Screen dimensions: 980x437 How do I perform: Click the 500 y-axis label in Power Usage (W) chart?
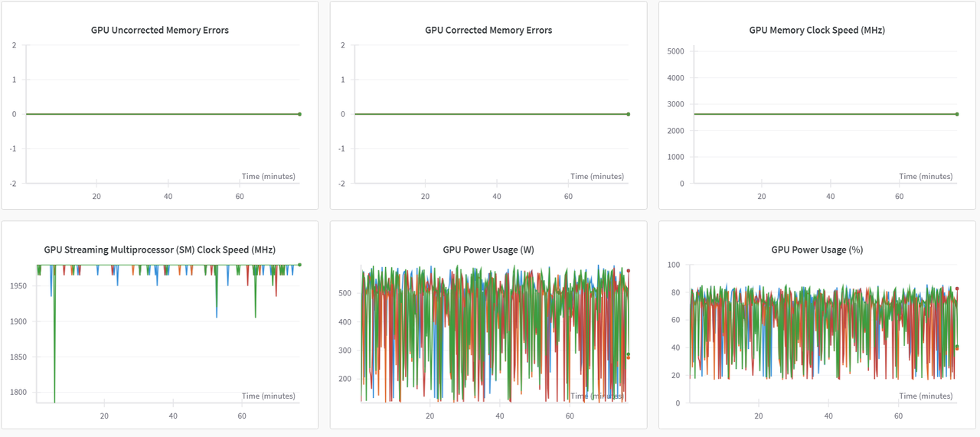(x=345, y=293)
